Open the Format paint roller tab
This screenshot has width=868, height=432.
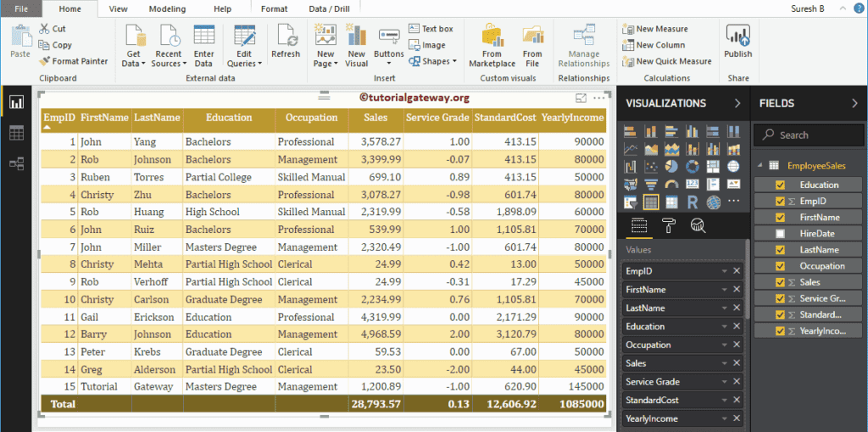coord(669,225)
